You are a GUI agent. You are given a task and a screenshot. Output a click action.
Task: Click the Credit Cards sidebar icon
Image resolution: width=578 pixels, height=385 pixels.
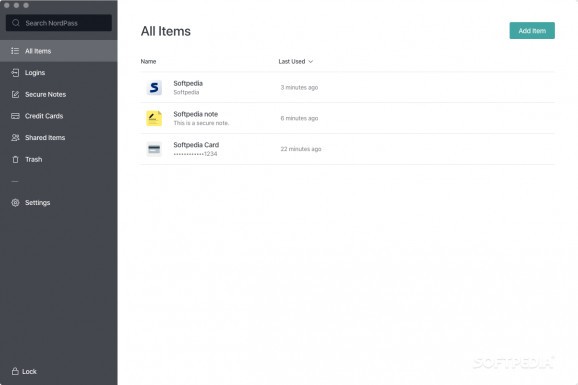[15, 116]
